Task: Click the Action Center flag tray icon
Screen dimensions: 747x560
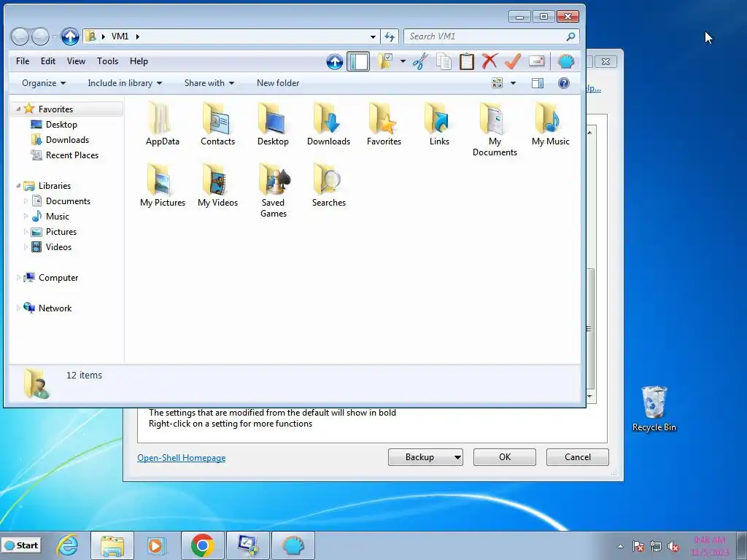Action: coord(638,546)
